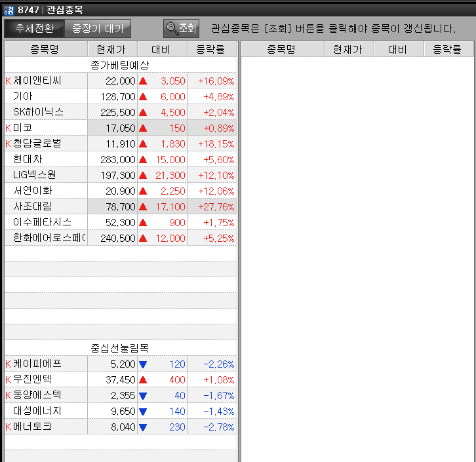This screenshot has height=462, width=476.
Task: Click right table 대비 header
Action: click(399, 49)
